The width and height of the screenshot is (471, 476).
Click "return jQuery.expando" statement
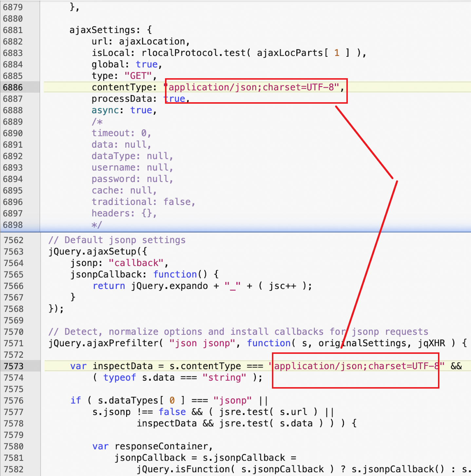[202, 286]
